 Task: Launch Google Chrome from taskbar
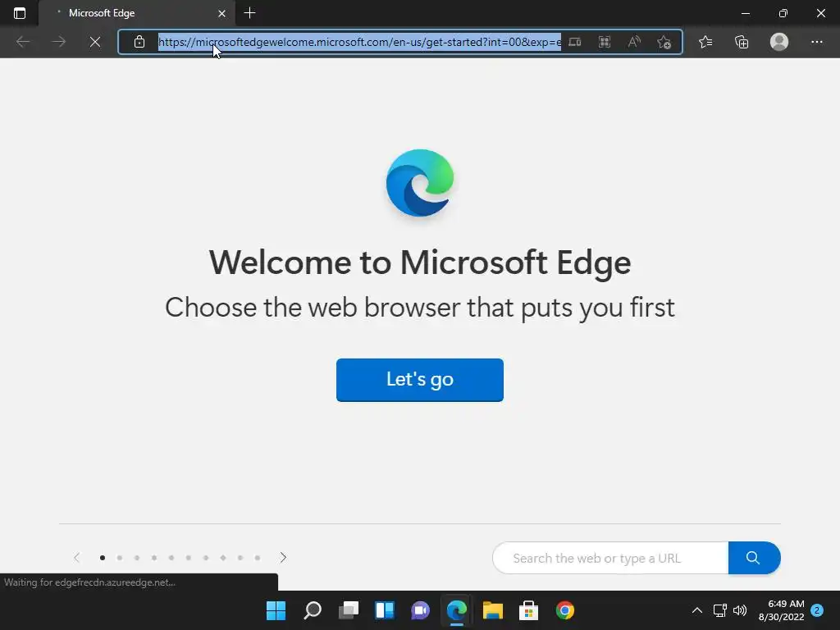pos(564,610)
